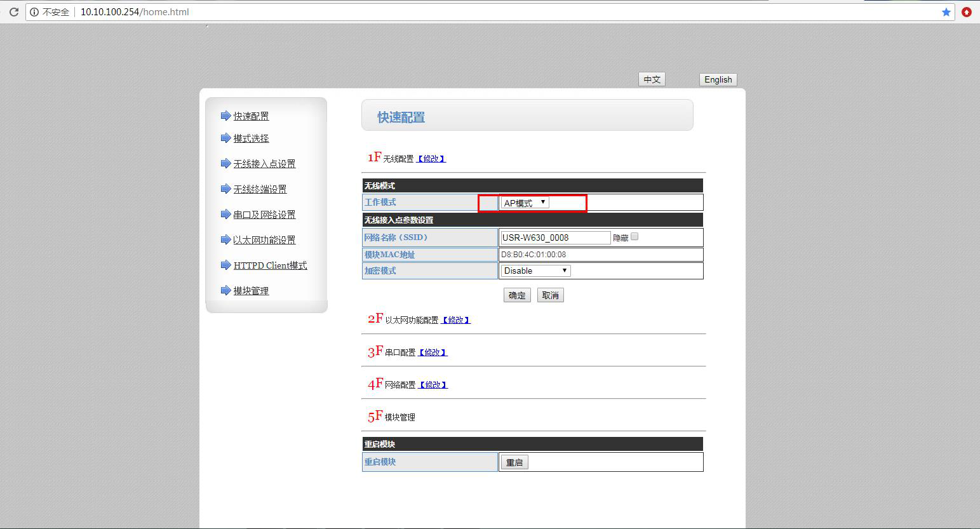The height and width of the screenshot is (529, 980).
Task: Click the arrow icon beside 无线接入点设置
Action: (x=225, y=163)
